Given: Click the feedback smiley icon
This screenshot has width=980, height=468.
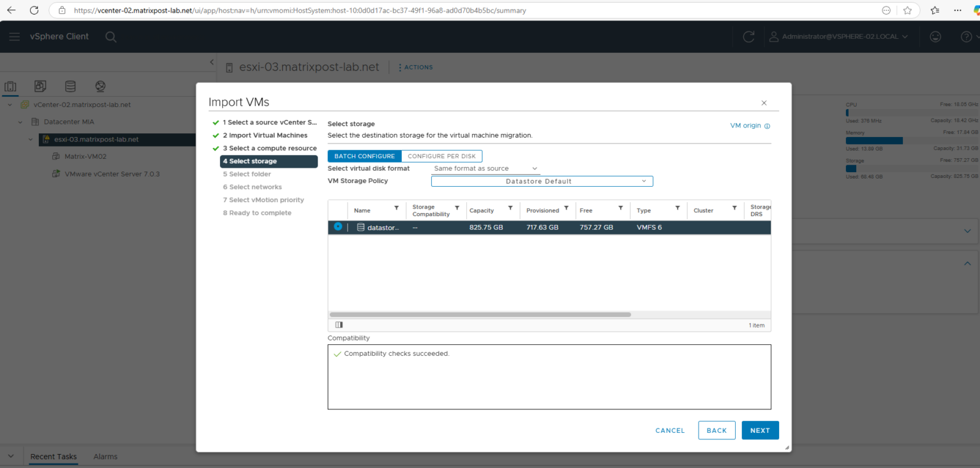Looking at the screenshot, I should [x=935, y=36].
